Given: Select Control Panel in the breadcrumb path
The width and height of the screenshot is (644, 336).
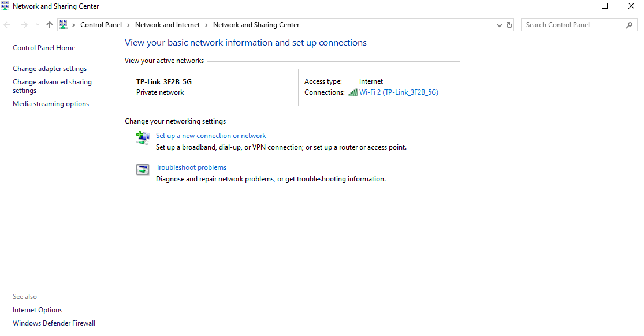Looking at the screenshot, I should click(101, 25).
